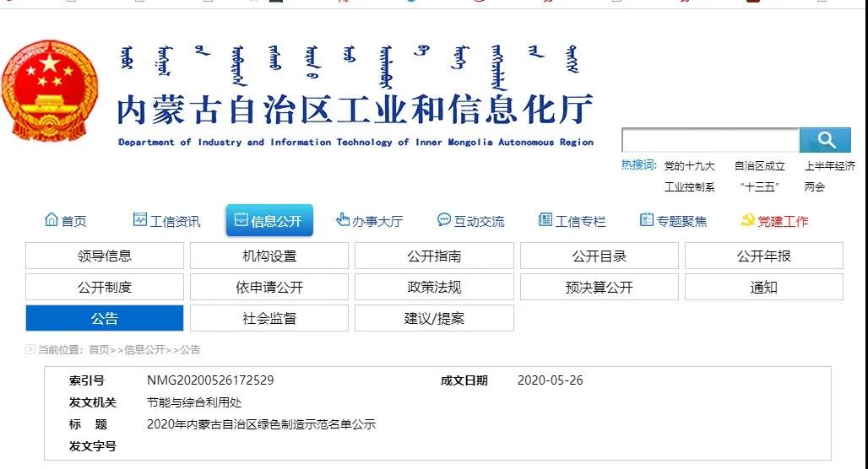This screenshot has height=469, width=868.
Task: Select the 政策法规 category
Action: [434, 288]
